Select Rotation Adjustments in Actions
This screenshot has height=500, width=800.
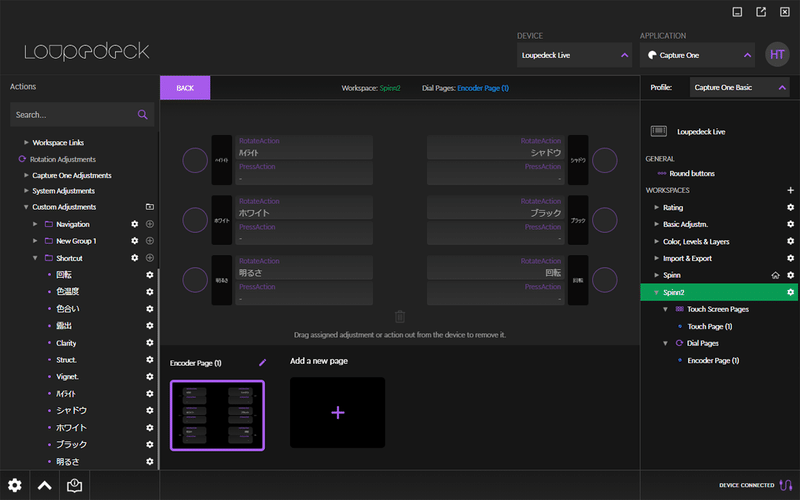(63, 159)
